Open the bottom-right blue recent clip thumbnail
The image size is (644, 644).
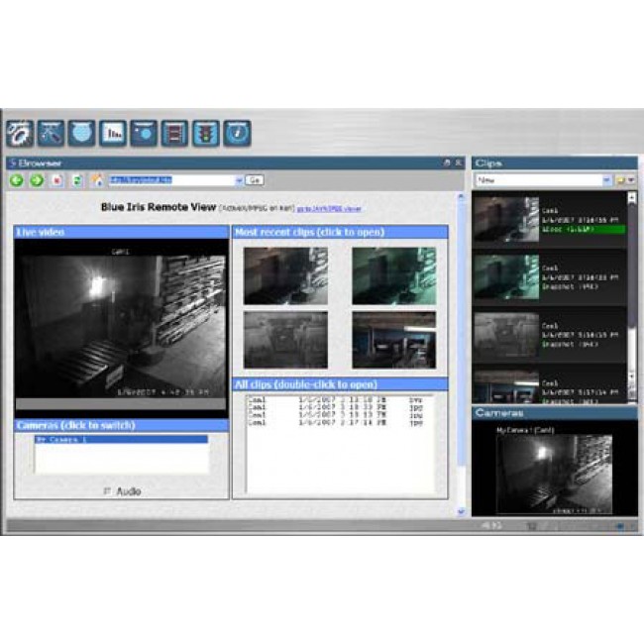(394, 340)
